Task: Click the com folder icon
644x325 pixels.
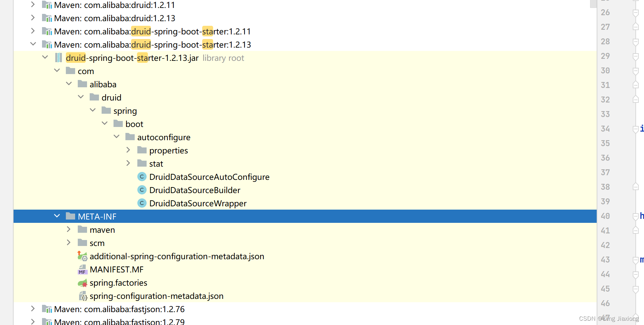Action: (70, 71)
